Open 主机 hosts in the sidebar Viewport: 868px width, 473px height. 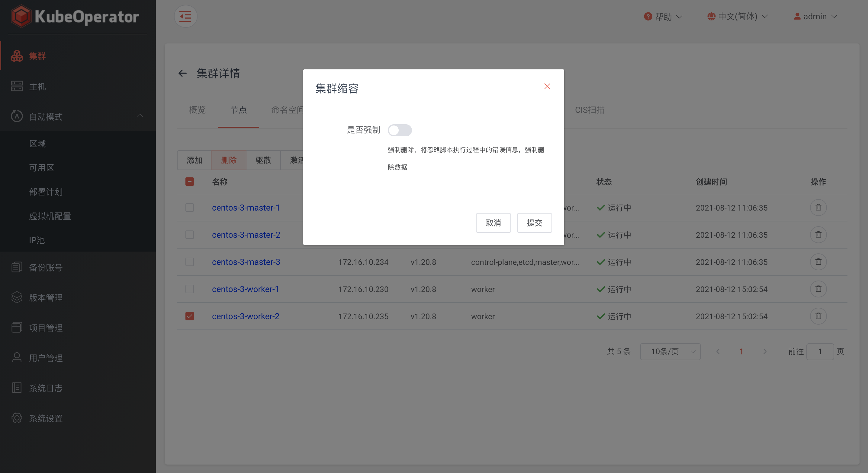37,87
